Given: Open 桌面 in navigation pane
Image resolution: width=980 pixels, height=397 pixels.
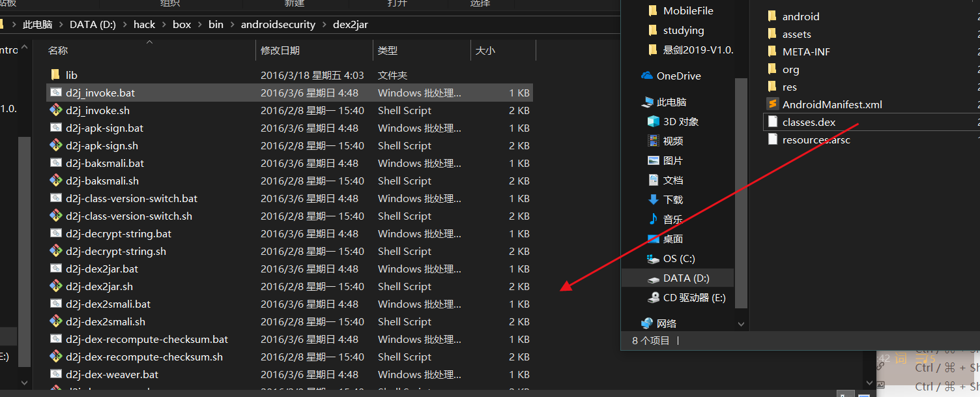Looking at the screenshot, I should [x=673, y=239].
